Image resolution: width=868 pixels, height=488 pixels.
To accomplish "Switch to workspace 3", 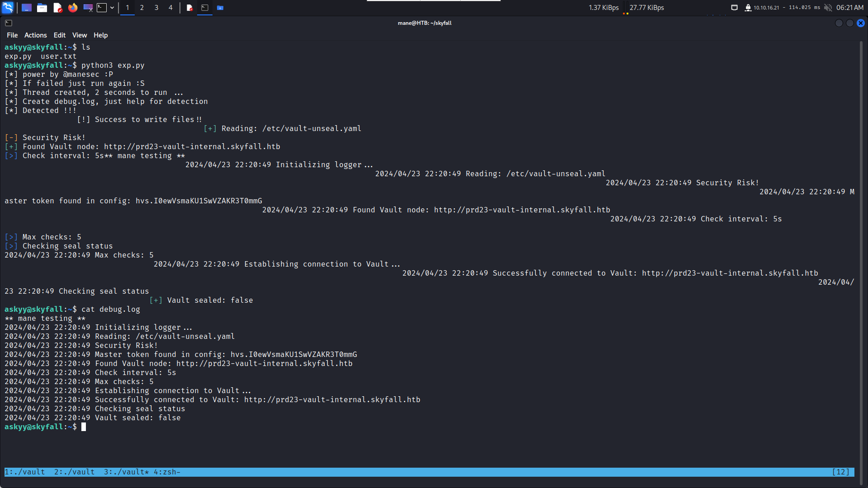I will tap(156, 8).
